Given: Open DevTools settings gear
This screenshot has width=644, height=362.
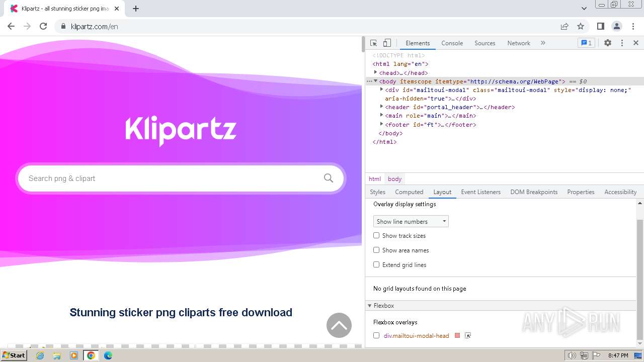Looking at the screenshot, I should click(608, 43).
